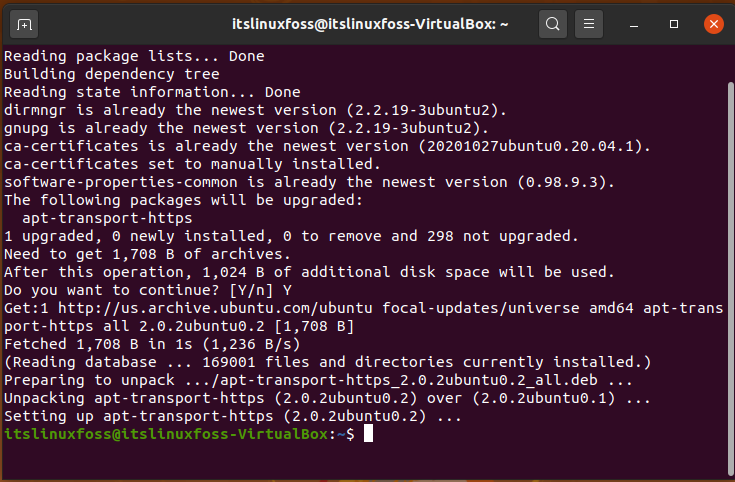Click the 'ca-certificates is already the newest version' line

pos(327,146)
